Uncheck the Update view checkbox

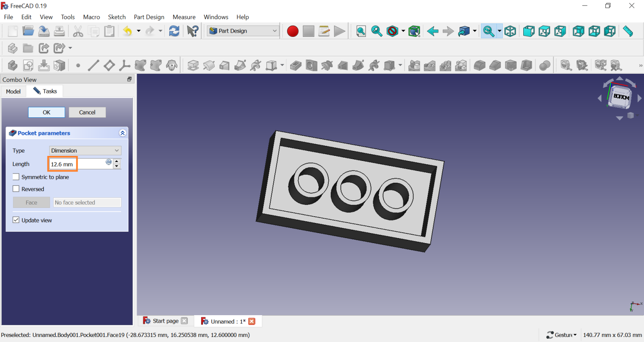pos(16,220)
